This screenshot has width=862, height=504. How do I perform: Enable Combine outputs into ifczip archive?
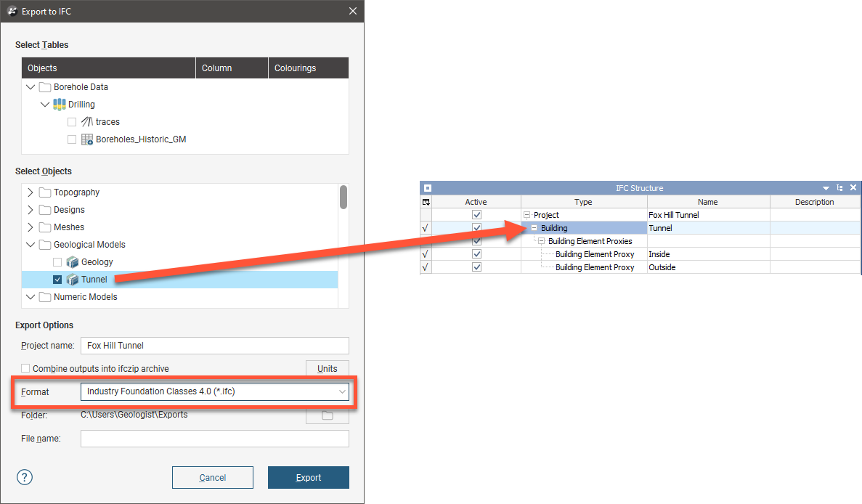[x=25, y=368]
